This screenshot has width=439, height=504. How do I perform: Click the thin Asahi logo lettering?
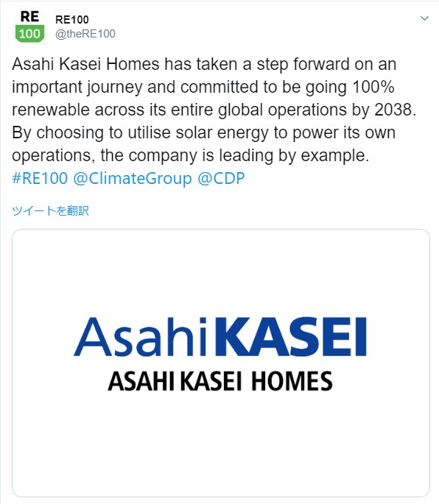tap(140, 336)
